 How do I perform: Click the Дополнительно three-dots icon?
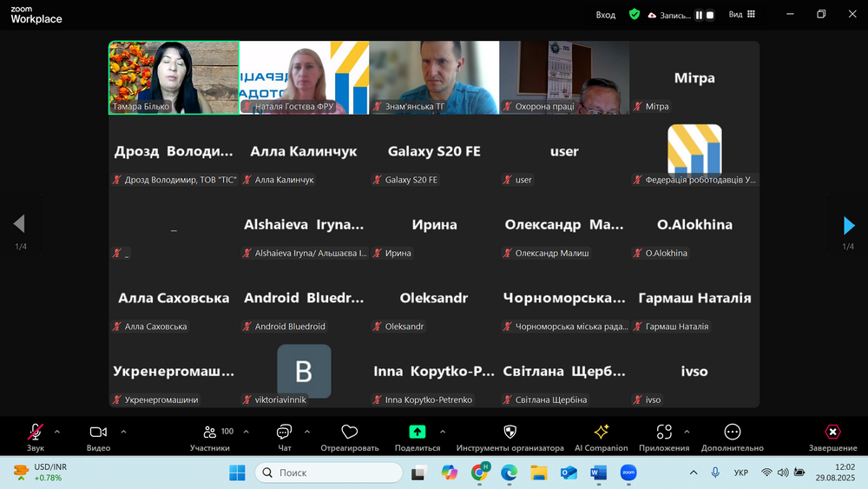pos(733,433)
